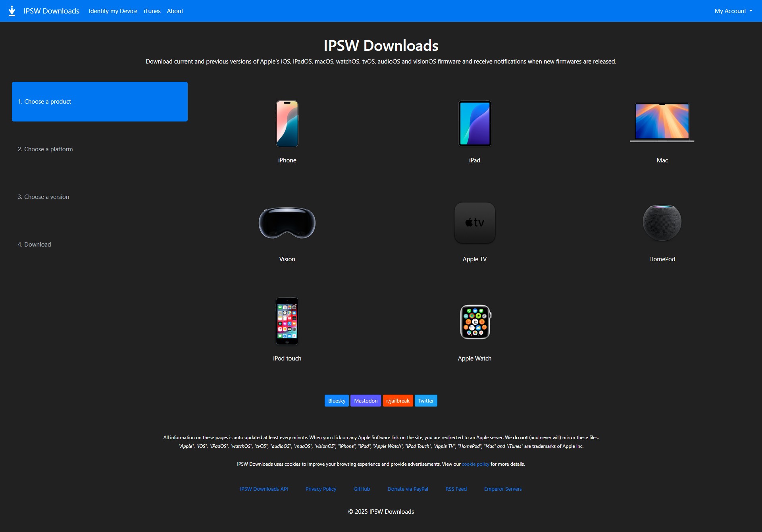The image size is (762, 532).
Task: Select the iPhone product image
Action: 287,124
